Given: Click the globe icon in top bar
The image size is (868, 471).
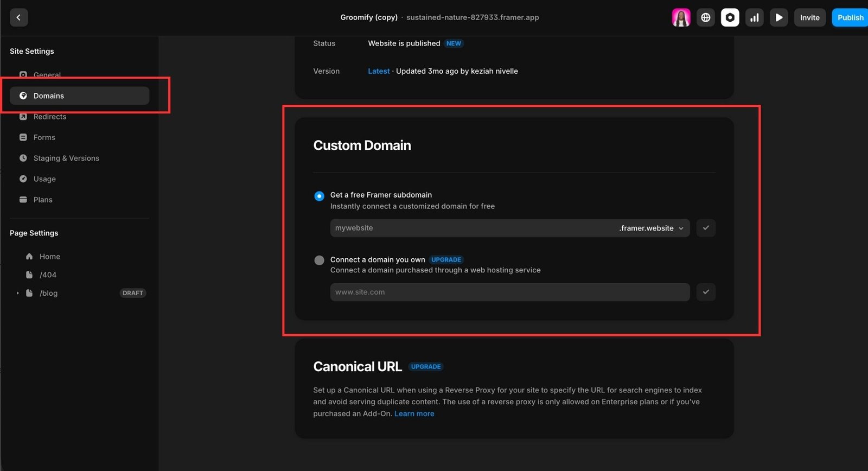Looking at the screenshot, I should pos(705,17).
